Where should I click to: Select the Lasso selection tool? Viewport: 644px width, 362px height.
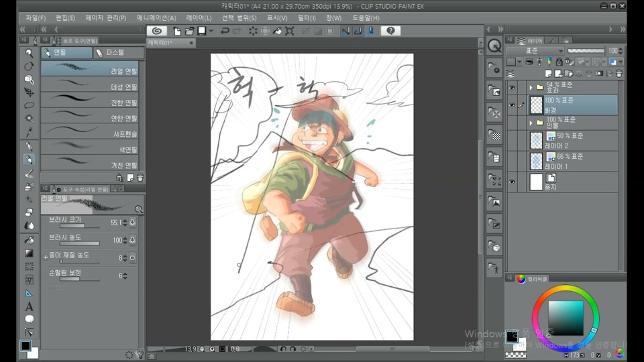(29, 105)
